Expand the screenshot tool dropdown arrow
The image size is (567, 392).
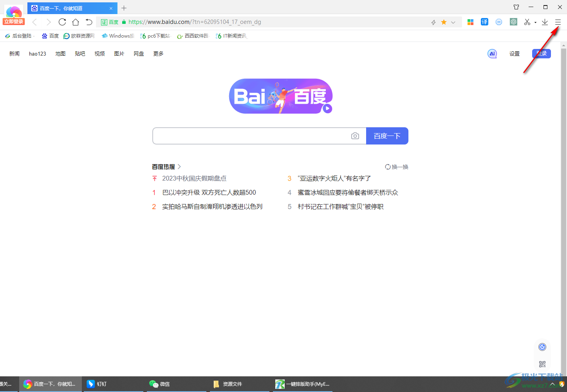coord(535,23)
